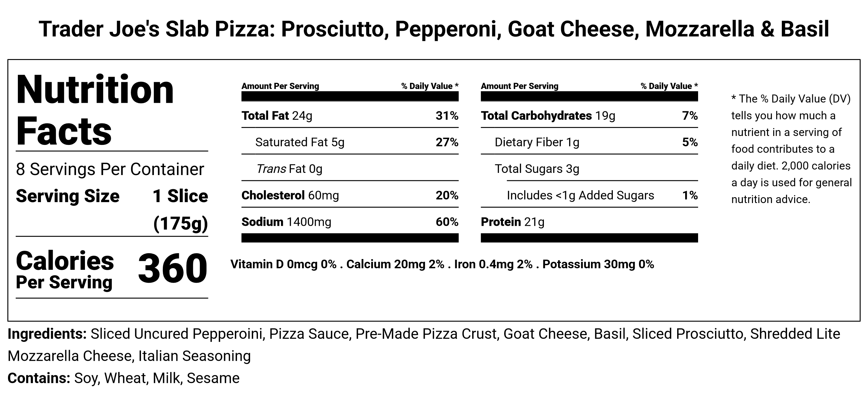Image resolution: width=868 pixels, height=407 pixels.
Task: Click the Trader Joe's Slab Pizza title
Action: click(434, 29)
